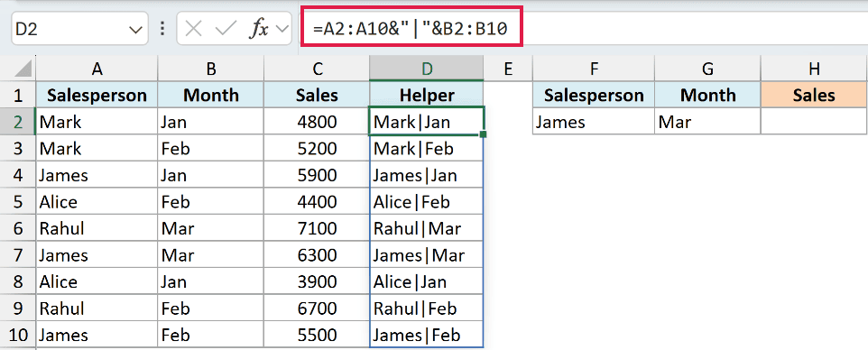Image resolution: width=868 pixels, height=350 pixels.
Task: Click the Enter checkmark icon in formula bar
Action: tap(226, 30)
